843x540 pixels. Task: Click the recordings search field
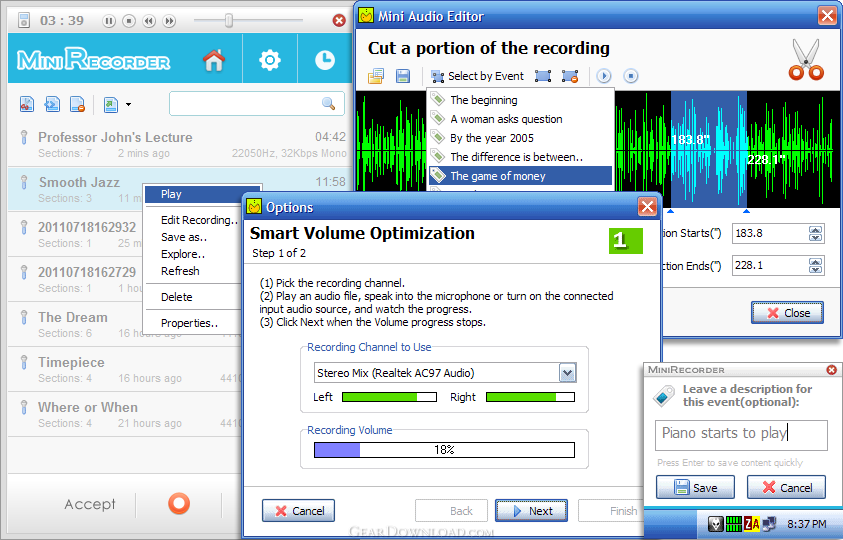256,104
